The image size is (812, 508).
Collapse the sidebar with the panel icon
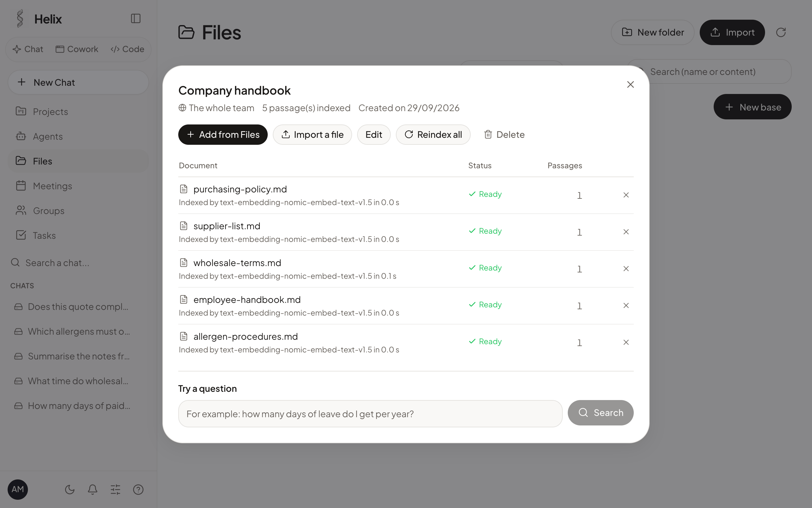coord(135,18)
